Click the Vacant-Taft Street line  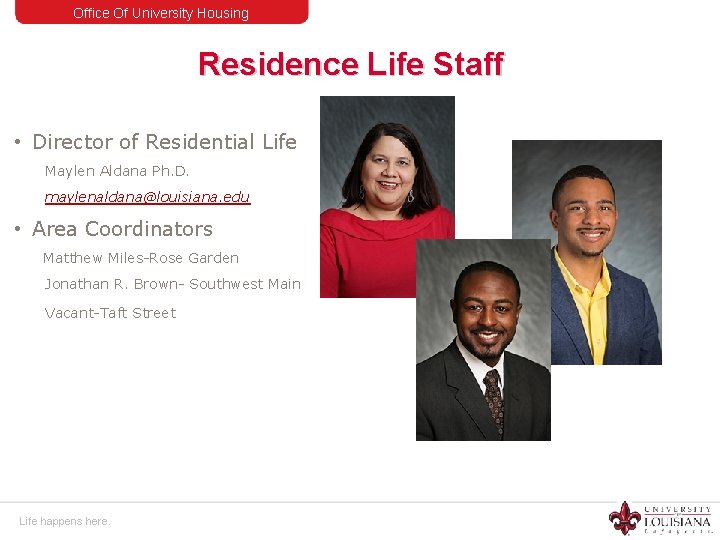[x=110, y=313]
